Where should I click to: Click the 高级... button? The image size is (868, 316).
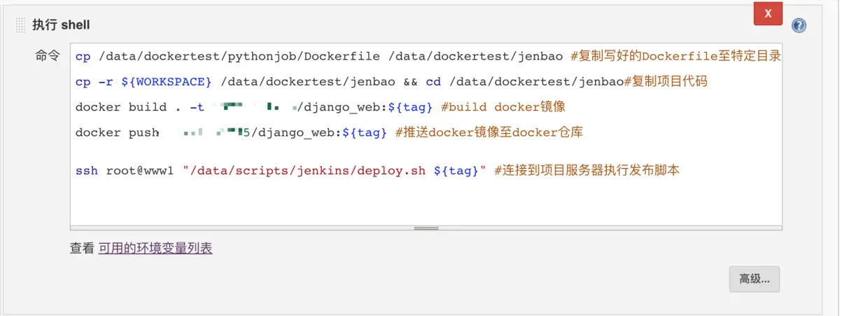click(x=754, y=279)
